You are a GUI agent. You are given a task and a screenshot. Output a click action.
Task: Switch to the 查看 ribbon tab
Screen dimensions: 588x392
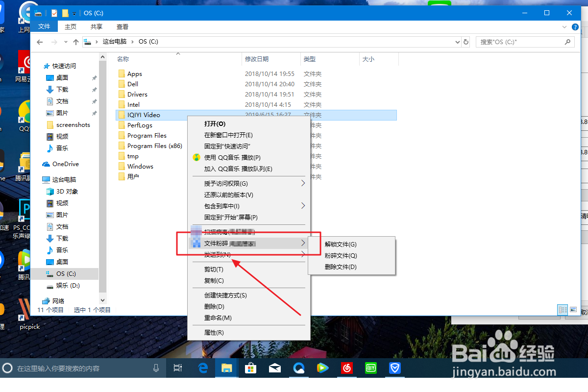click(x=122, y=26)
